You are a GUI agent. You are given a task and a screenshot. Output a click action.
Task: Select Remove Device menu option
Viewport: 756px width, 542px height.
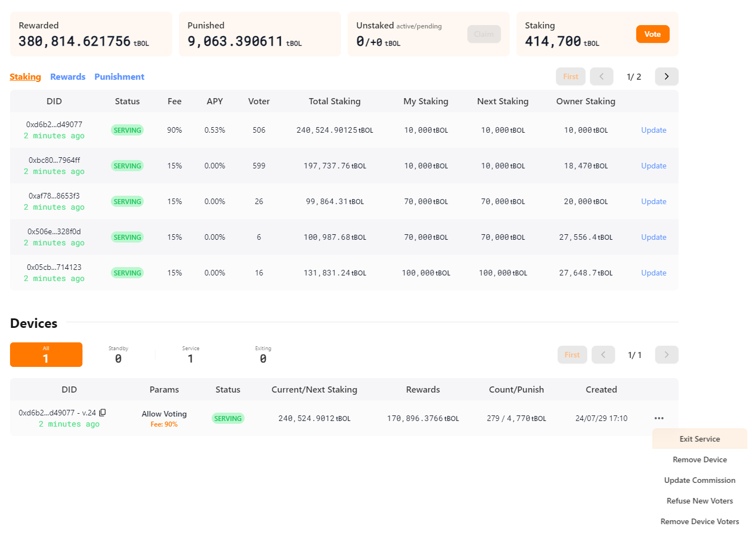699,459
